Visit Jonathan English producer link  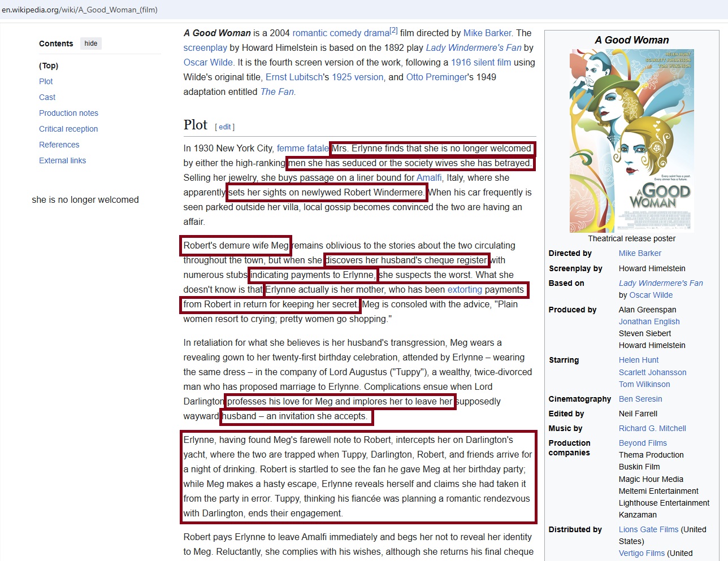[x=649, y=321]
